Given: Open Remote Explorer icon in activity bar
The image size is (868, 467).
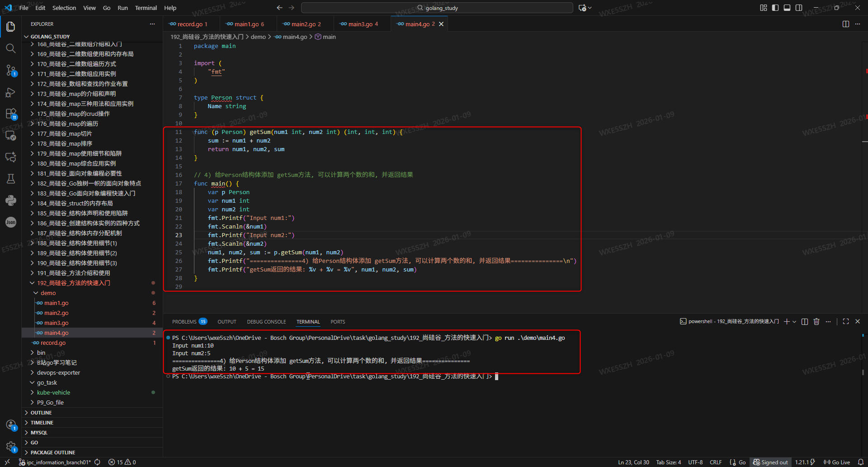Looking at the screenshot, I should [x=11, y=135].
